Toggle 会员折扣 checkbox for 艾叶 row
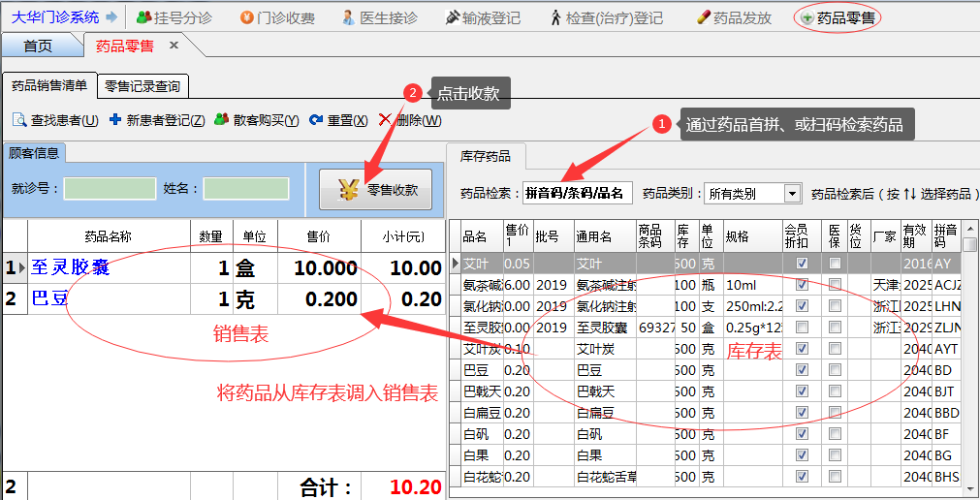 click(802, 264)
